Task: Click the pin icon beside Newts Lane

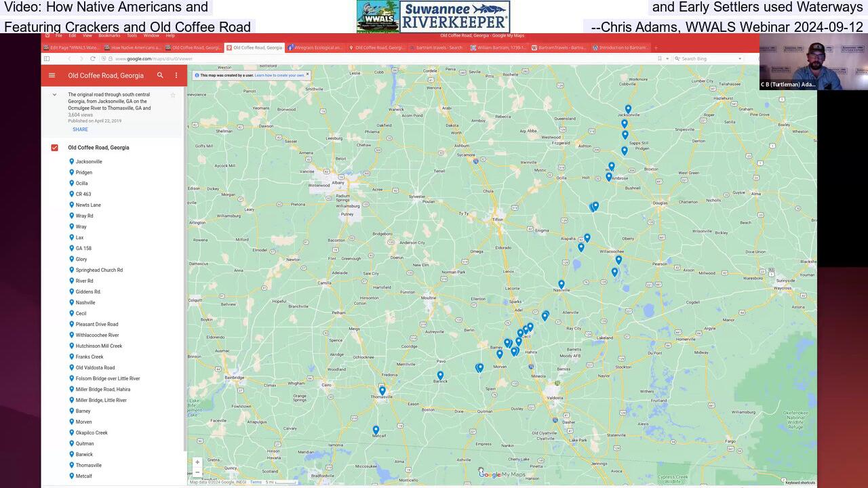Action: [x=71, y=205]
